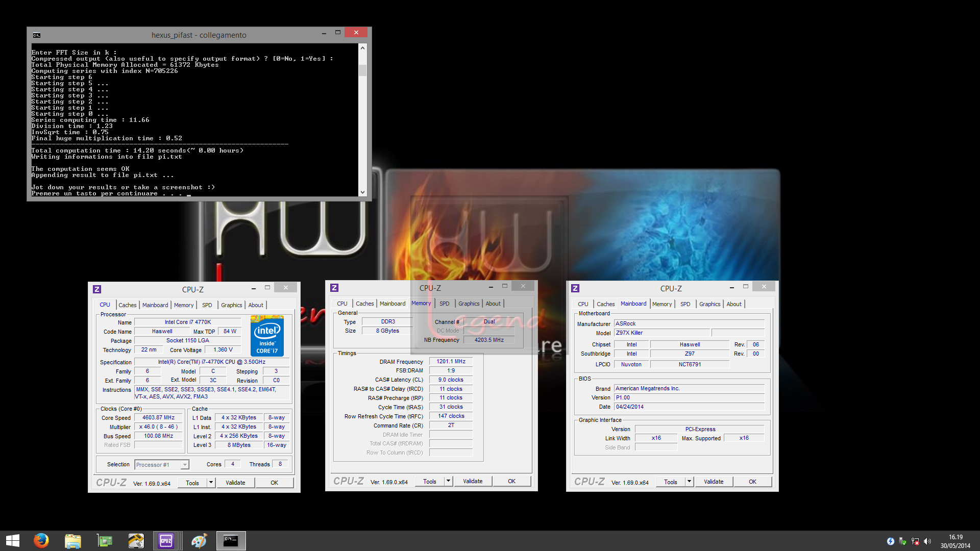Click the console vertical scrollbar thumb

pyautogui.click(x=362, y=70)
